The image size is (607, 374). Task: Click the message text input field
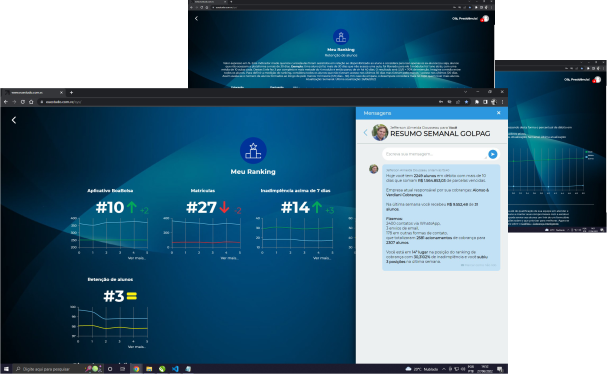(435, 154)
